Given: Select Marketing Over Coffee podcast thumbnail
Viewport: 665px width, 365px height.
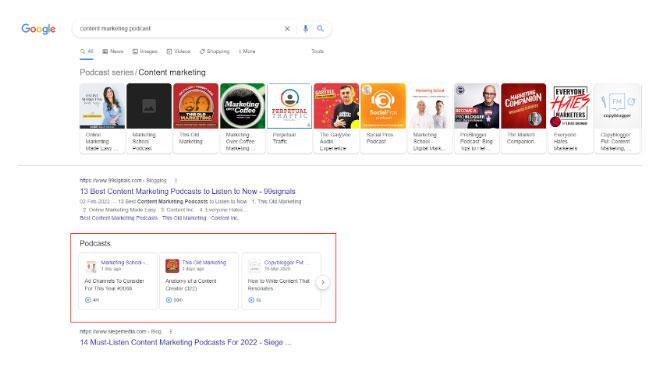Looking at the screenshot, I should click(243, 106).
